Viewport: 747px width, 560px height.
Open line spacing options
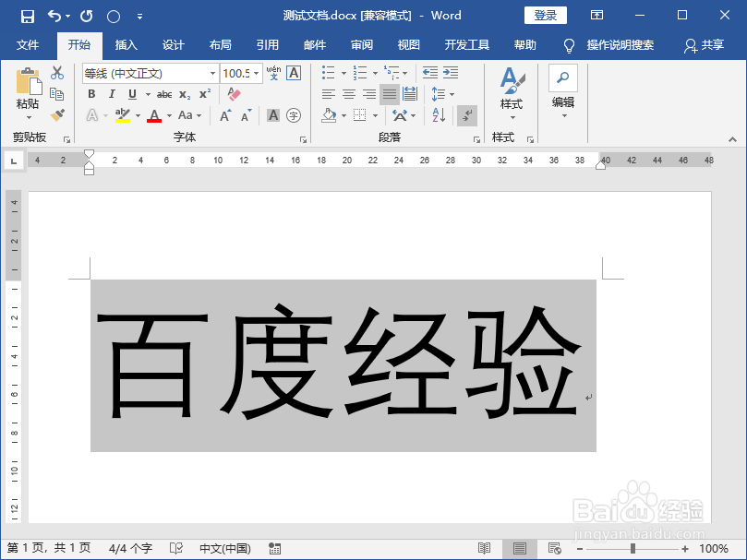[x=442, y=94]
